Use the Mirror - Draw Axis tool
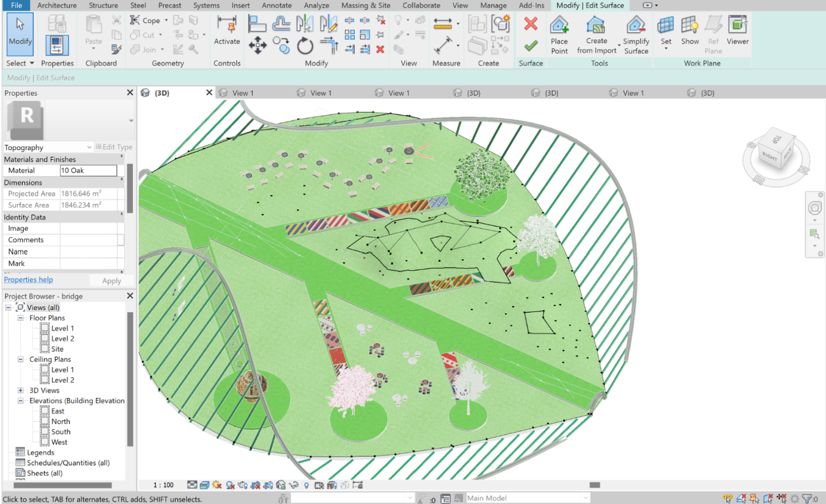Screen dimensions: 826x504 328,23
